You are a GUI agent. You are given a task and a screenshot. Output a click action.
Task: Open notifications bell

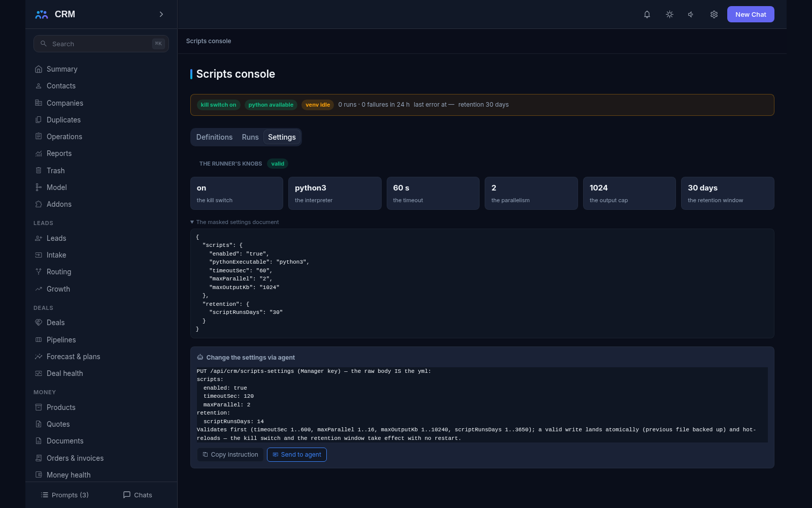click(647, 14)
